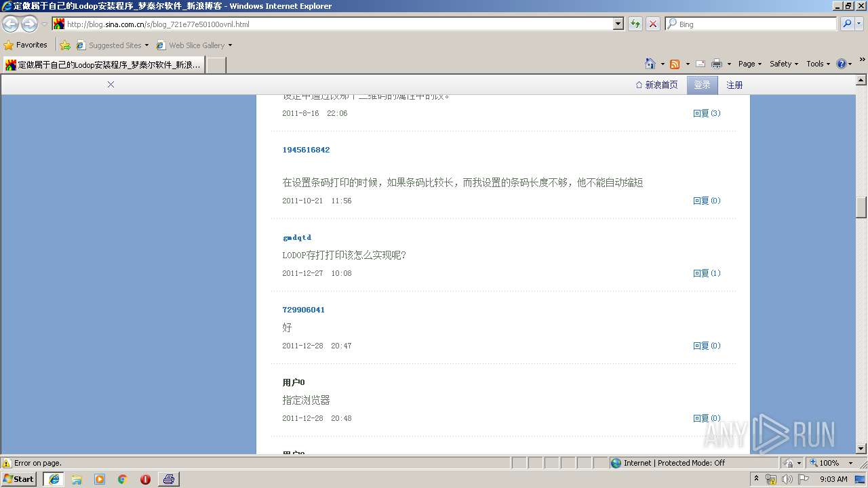The height and width of the screenshot is (488, 868).
Task: Add to Favorites bar star icon
Action: coord(65,45)
